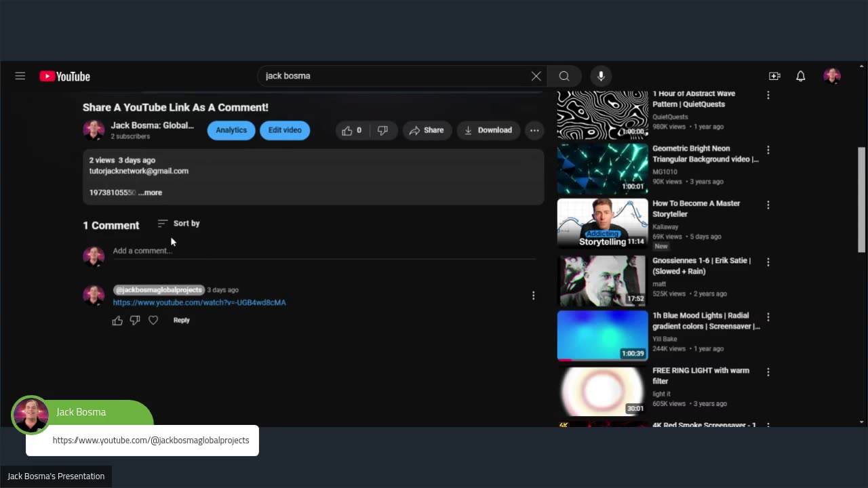Clear the search box with X icon
Image resolution: width=868 pixels, height=488 pixels.
[x=536, y=76]
